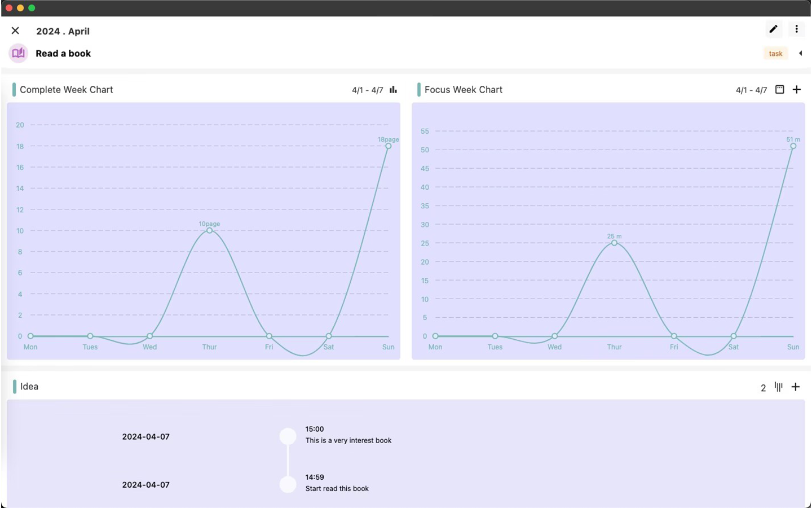Open the calendar icon in Focus Week Chart
Screen dimensions: 812x508
pyautogui.click(x=779, y=90)
